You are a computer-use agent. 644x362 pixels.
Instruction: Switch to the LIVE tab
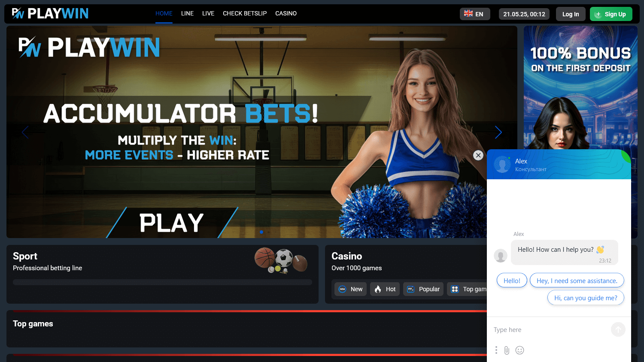click(208, 13)
